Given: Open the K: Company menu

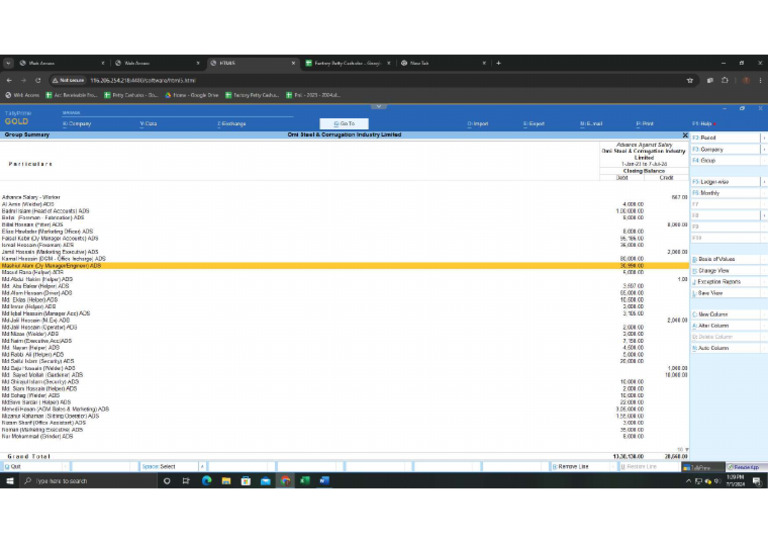Looking at the screenshot, I should (77, 124).
